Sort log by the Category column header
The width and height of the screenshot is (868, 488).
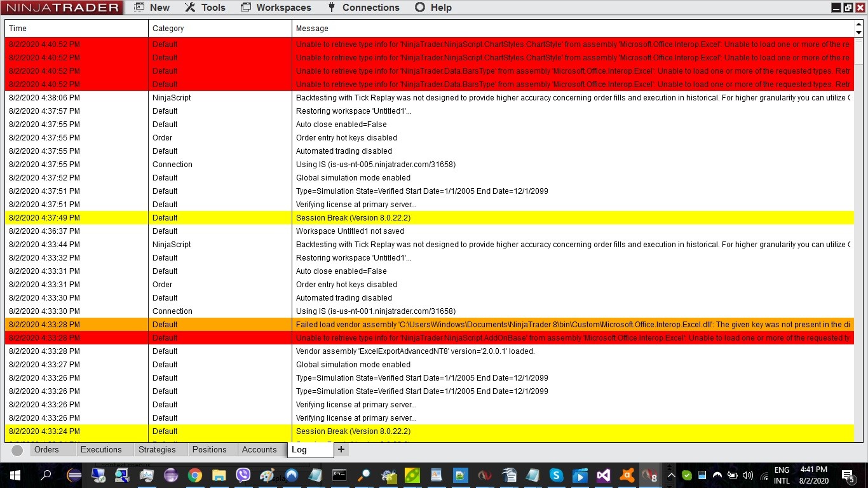pyautogui.click(x=220, y=29)
